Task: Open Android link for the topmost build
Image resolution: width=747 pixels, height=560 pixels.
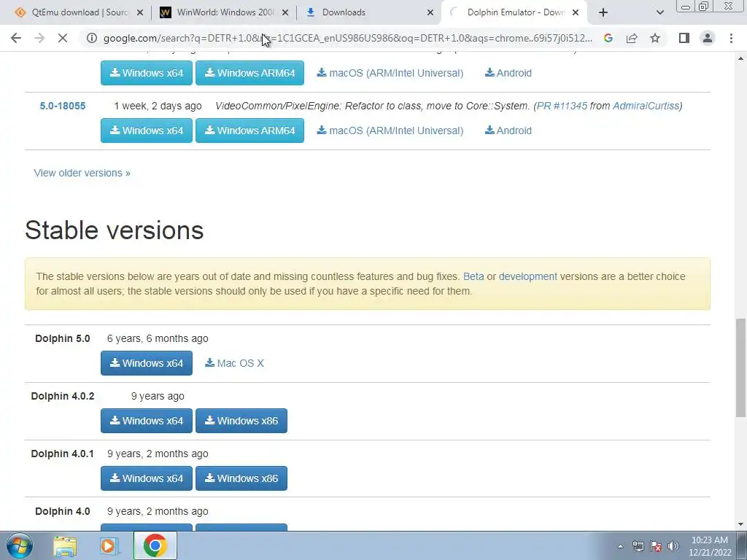Action: coord(508,73)
